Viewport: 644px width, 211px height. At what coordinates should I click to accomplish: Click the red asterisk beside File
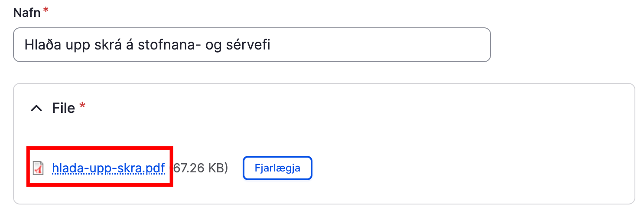(x=82, y=107)
